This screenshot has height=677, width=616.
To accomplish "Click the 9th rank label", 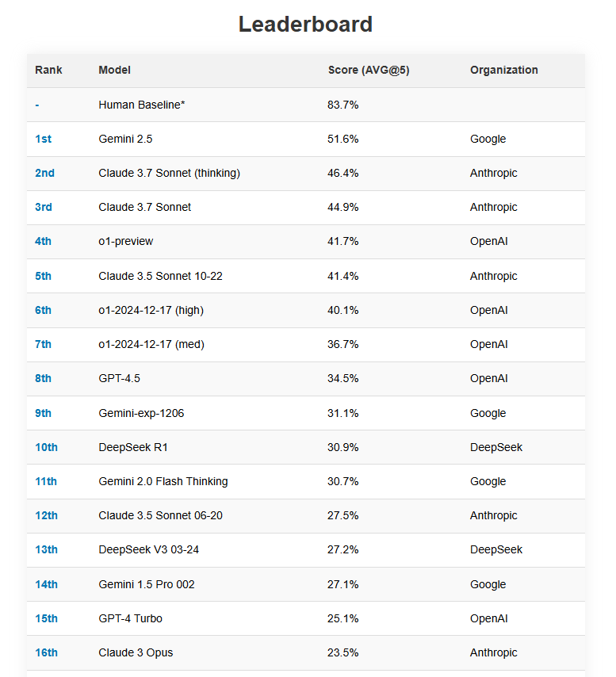I will 43,414.
